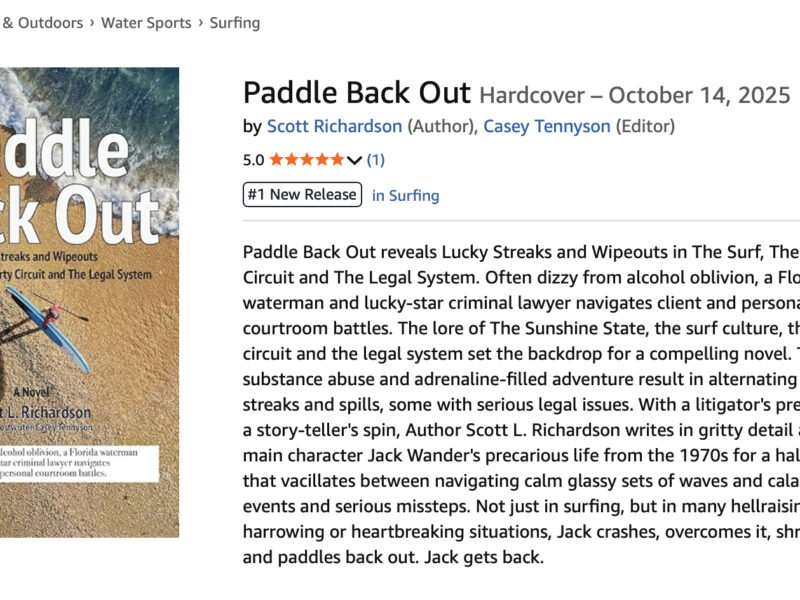Viewport: 800px width, 600px height.
Task: Open author Scott Richardson's page
Action: tap(334, 126)
